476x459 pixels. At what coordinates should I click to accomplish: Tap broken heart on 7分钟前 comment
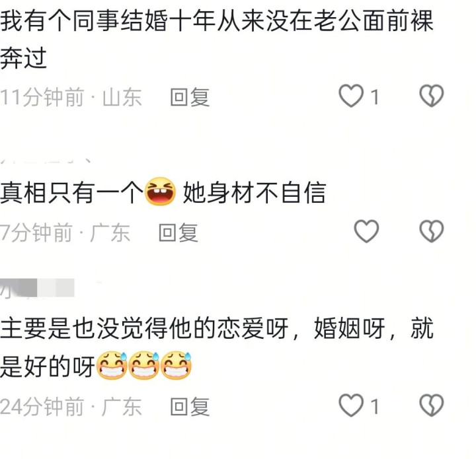(431, 231)
